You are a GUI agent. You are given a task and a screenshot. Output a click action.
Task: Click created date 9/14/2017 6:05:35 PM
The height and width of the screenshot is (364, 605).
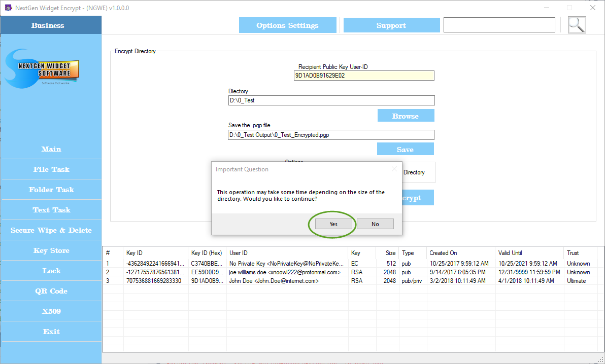(x=458, y=272)
